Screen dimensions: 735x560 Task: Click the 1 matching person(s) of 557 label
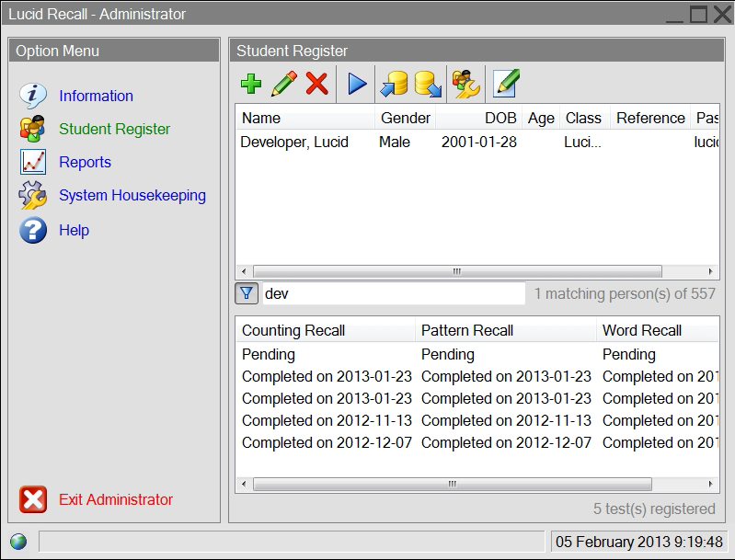click(x=625, y=294)
